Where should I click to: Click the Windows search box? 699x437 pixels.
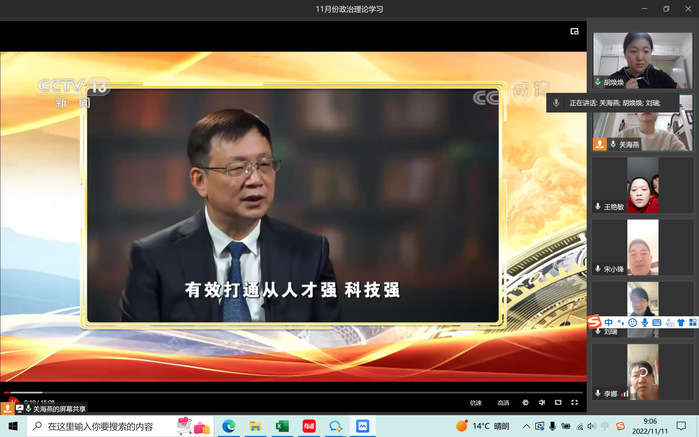tap(100, 426)
